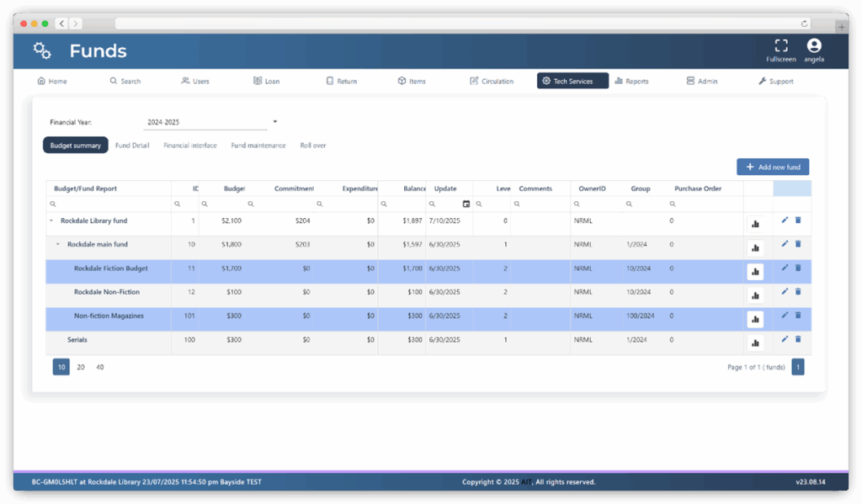Go to Circulation in navigation menu

492,82
